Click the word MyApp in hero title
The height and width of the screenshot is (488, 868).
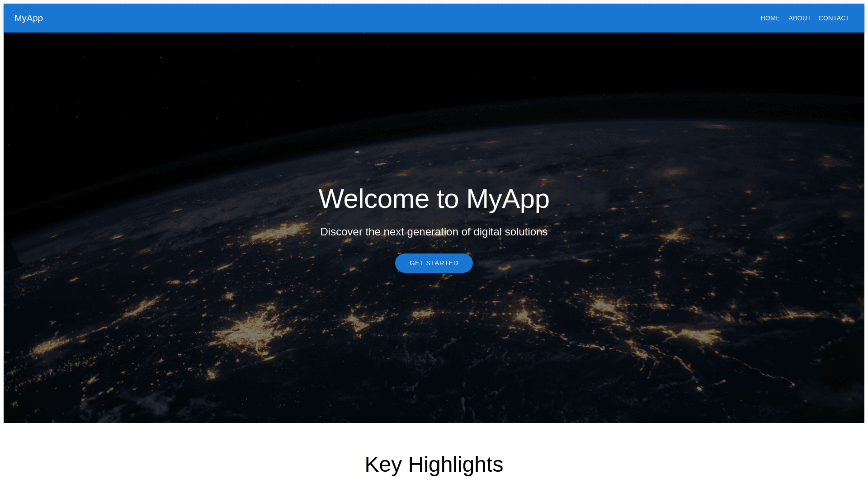[x=507, y=199]
